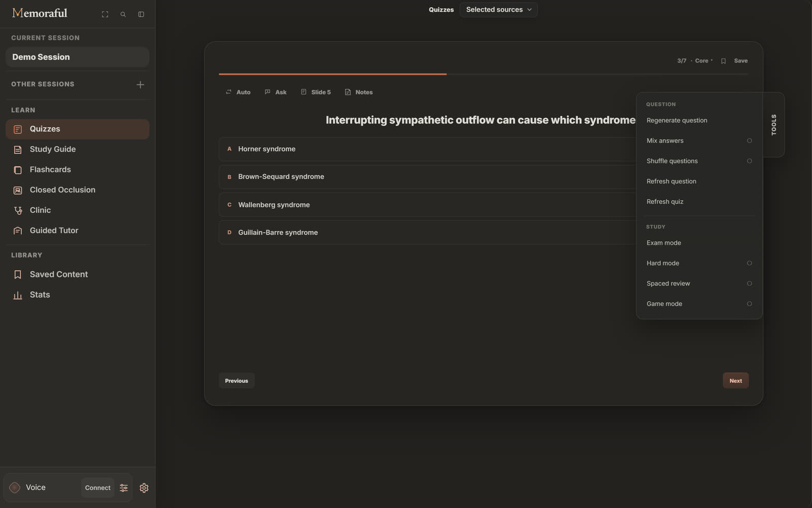Click the Clinic stethoscope icon
The width and height of the screenshot is (812, 508).
(18, 210)
